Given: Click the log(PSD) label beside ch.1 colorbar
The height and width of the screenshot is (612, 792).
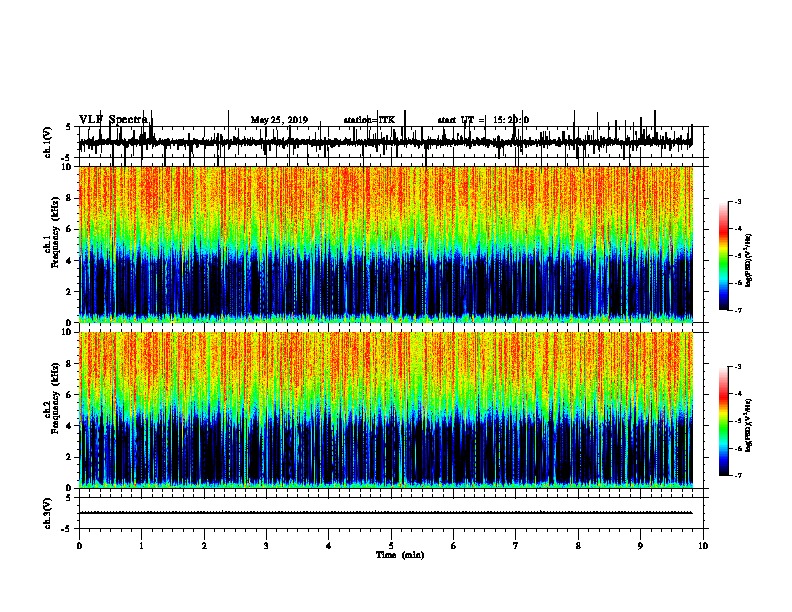Looking at the screenshot, I should coord(748,260).
